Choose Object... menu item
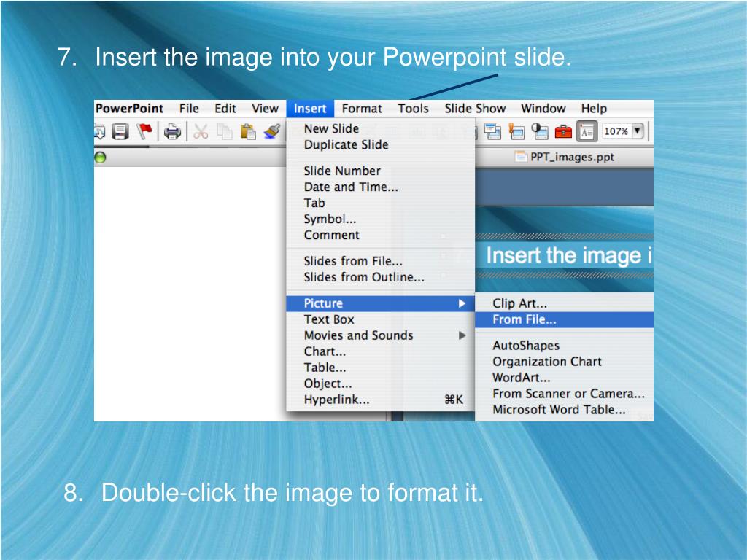Image resolution: width=747 pixels, height=560 pixels. click(x=381, y=384)
